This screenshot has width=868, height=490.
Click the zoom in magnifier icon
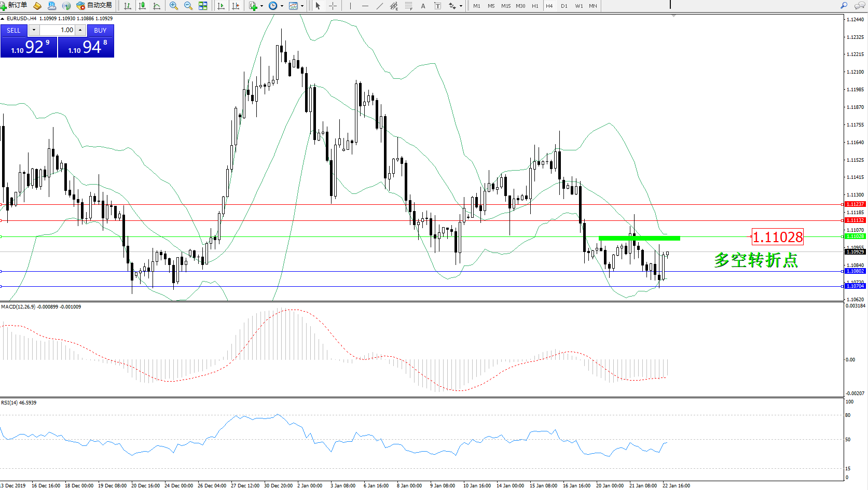173,6
